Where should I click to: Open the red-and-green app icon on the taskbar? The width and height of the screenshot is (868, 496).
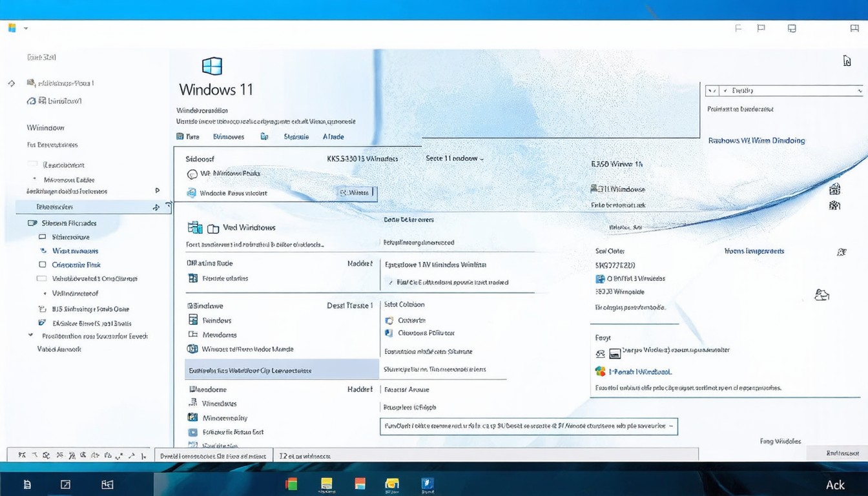291,484
